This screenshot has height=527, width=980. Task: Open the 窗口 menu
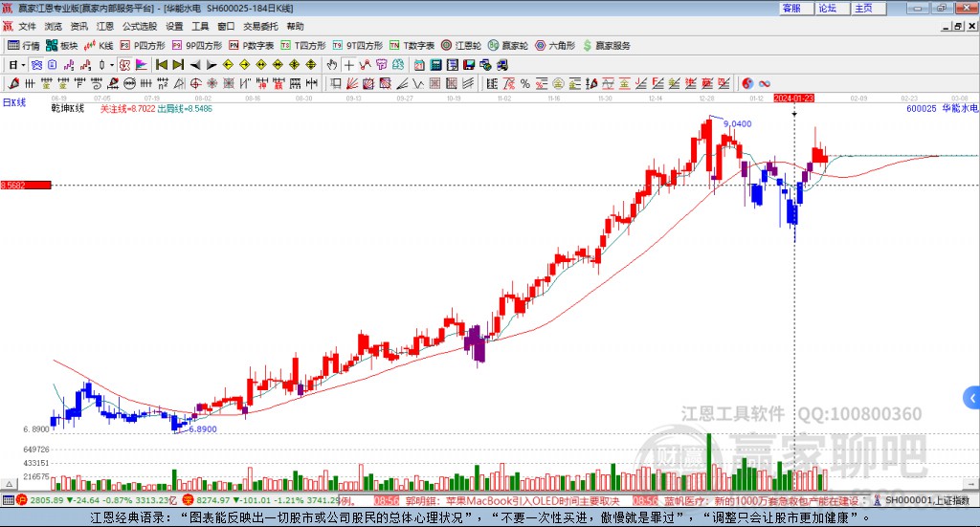226,26
